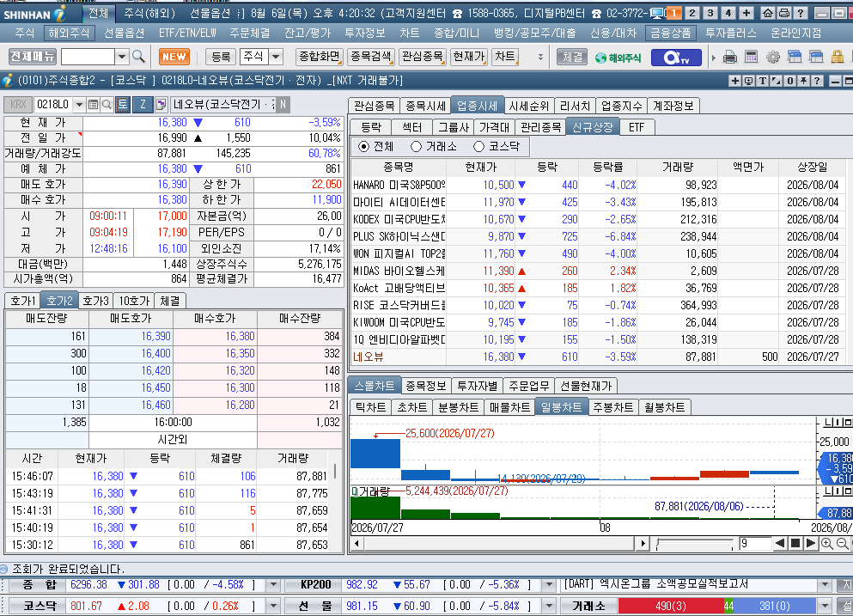This screenshot has width=853, height=616.
Task: Zoom out the chart with the minus magnifier
Action: coord(842,543)
